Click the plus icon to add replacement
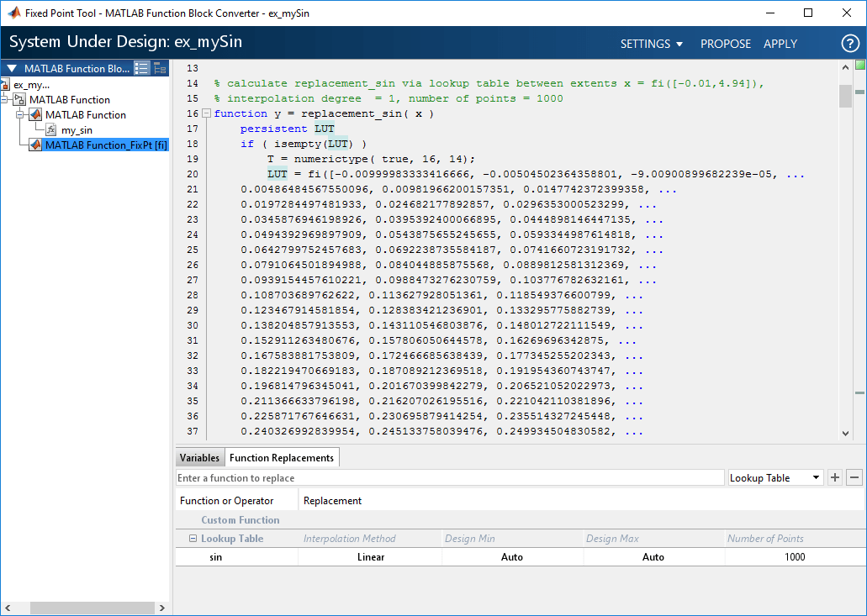 pos(835,477)
